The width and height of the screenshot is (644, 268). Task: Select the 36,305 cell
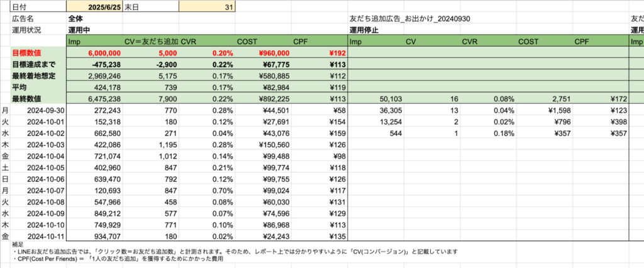[376, 110]
